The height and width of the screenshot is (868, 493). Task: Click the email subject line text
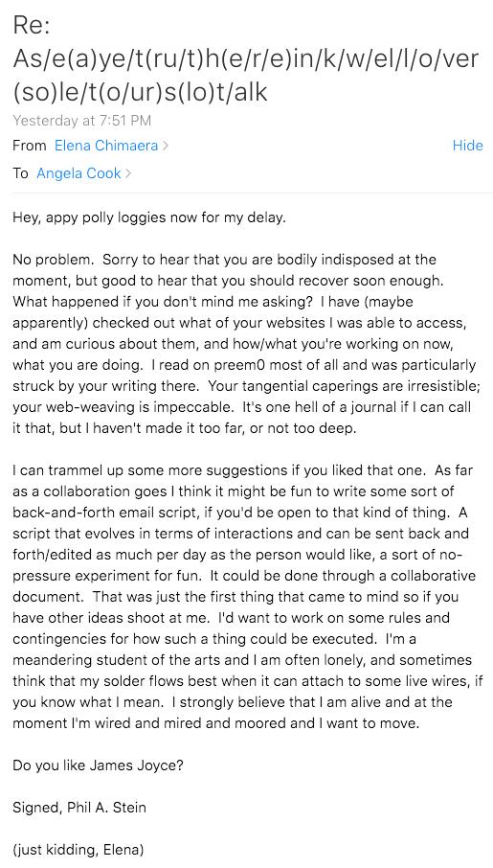245,59
